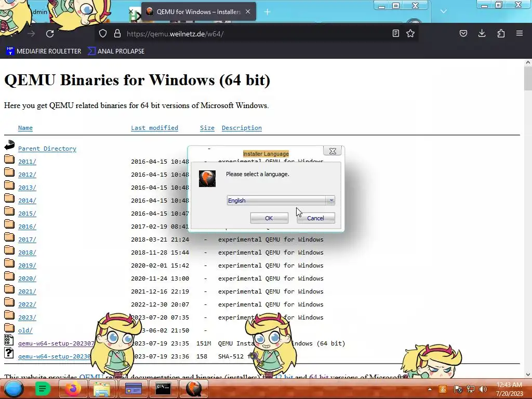Toggle reader view in the address bar
This screenshot has height=399, width=532.
tap(395, 33)
